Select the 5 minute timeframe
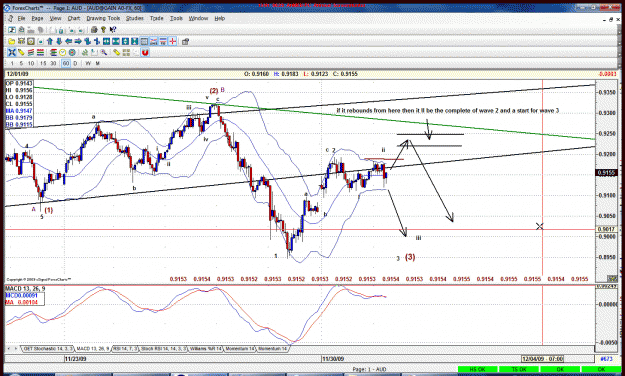625x376 pixels. coord(21,63)
